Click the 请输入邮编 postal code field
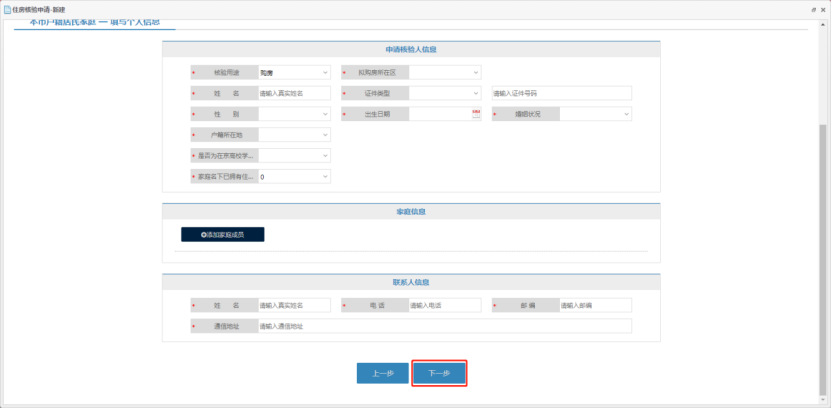Screen dimensions: 831x408 (x=594, y=305)
